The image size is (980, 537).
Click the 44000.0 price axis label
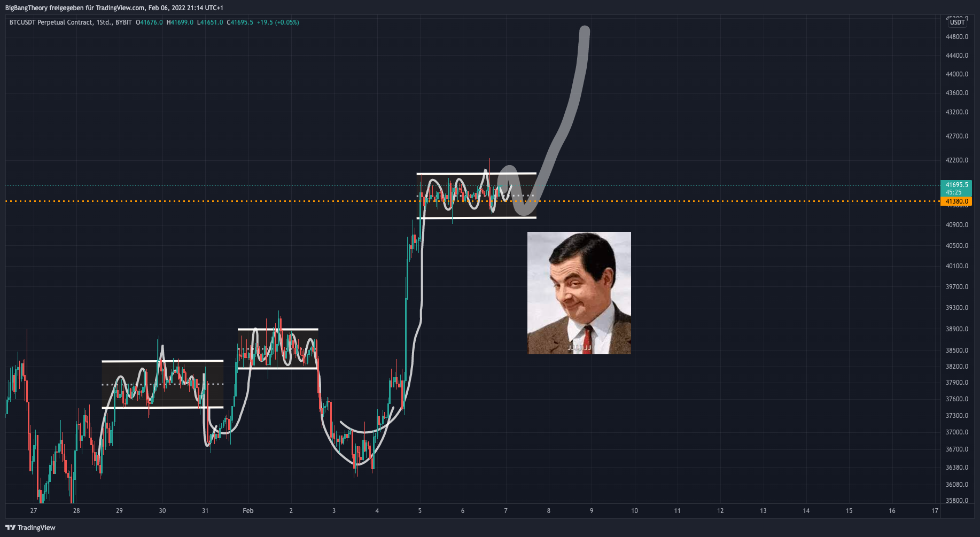point(957,74)
